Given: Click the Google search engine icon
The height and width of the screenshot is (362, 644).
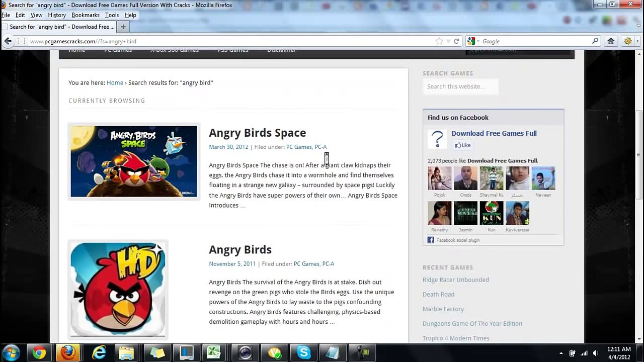Looking at the screenshot, I should tap(471, 41).
